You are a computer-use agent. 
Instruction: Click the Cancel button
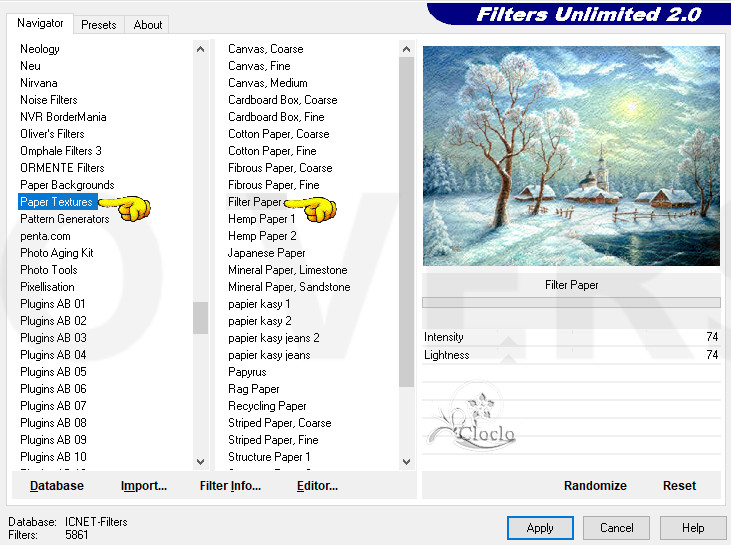point(616,528)
